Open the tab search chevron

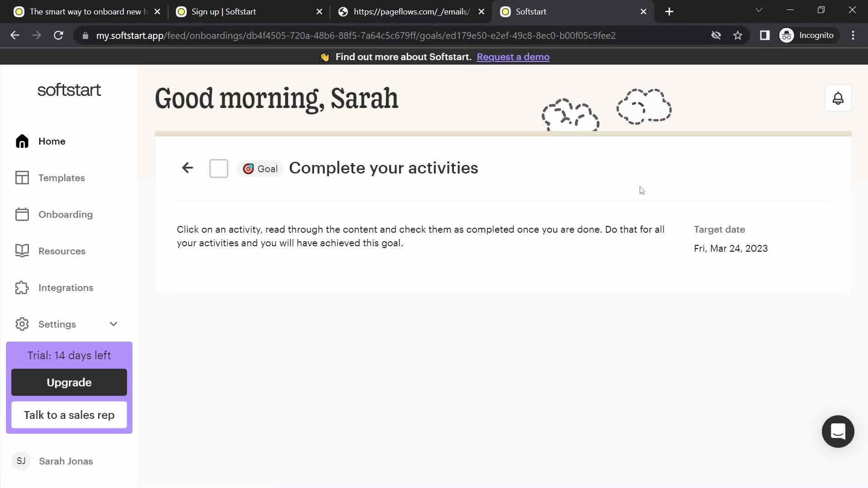pos(759,10)
